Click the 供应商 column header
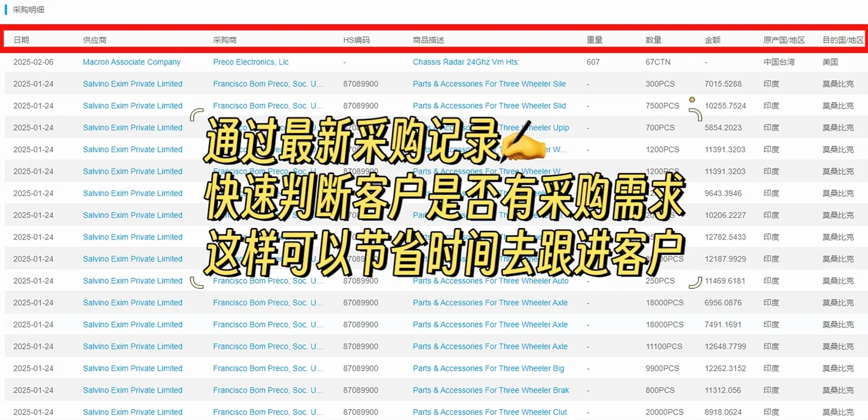Screen dimensions: 868x420 click(x=95, y=40)
